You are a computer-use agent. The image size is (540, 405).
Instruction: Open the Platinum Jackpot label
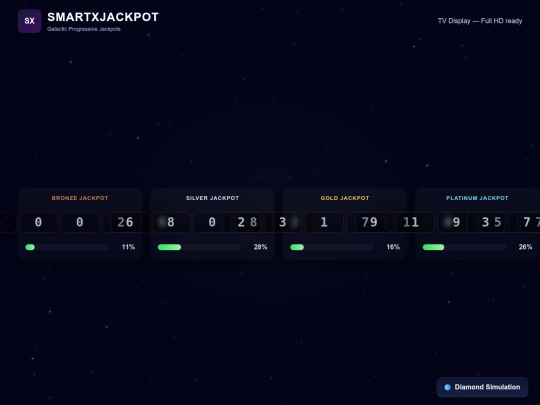(x=477, y=198)
